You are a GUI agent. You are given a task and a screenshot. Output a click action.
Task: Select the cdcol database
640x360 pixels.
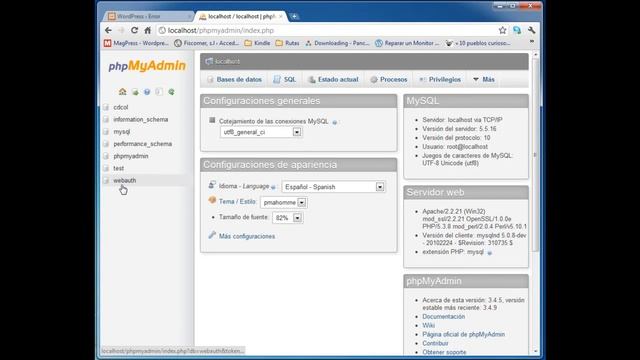pyautogui.click(x=121, y=107)
